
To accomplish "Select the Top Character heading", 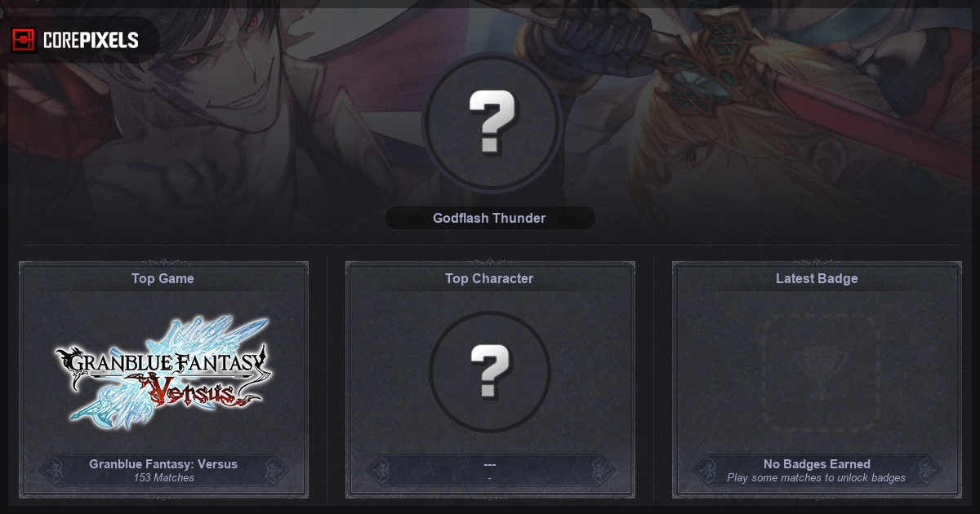I will (x=489, y=278).
